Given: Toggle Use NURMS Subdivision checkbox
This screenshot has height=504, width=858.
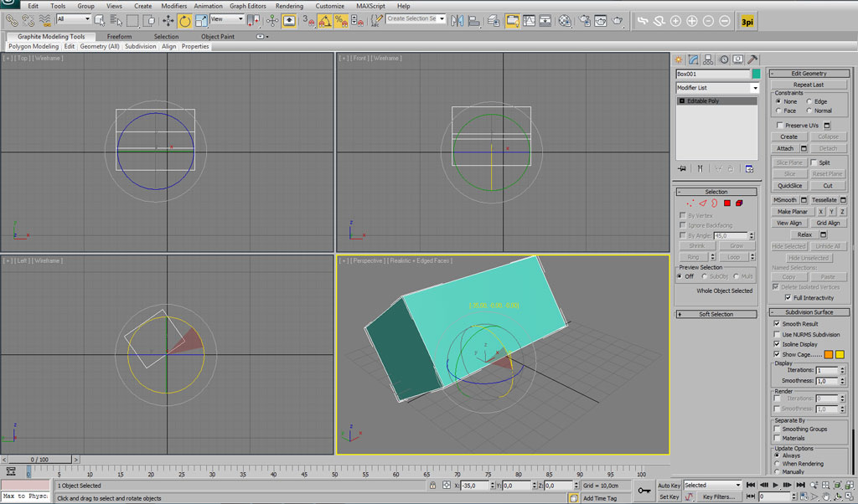Looking at the screenshot, I should tap(777, 334).
